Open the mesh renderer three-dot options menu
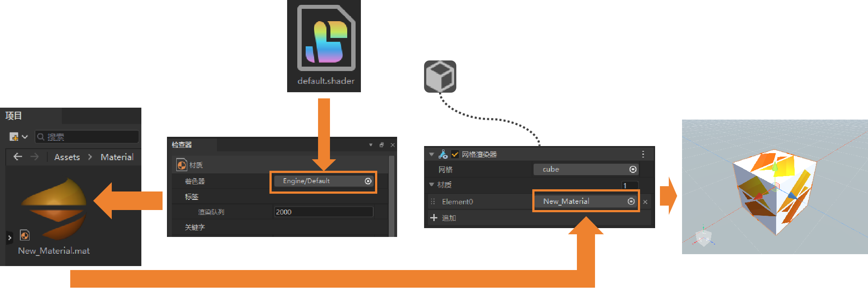868x289 pixels. click(x=643, y=154)
